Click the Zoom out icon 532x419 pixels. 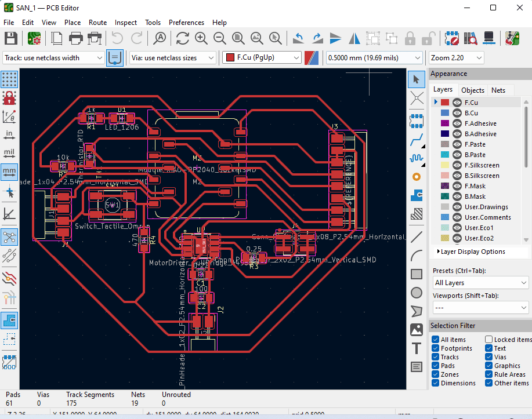coord(219,38)
